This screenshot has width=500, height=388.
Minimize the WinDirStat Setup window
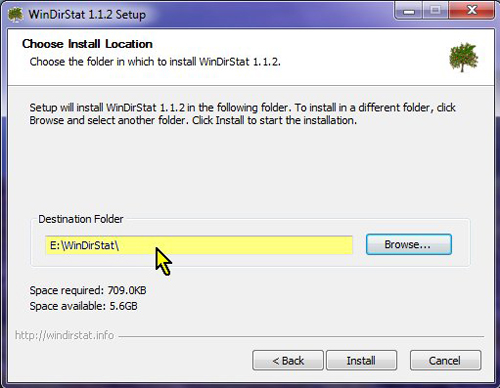point(409,11)
